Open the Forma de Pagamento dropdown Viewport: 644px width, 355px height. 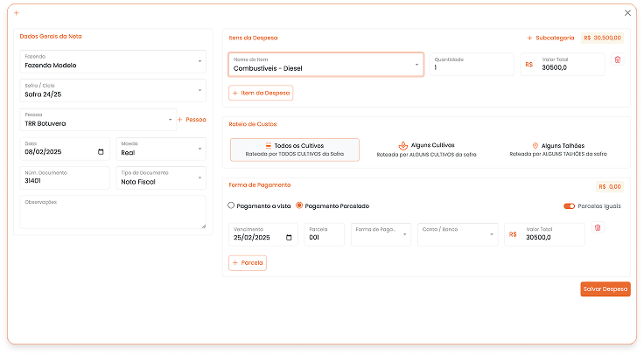point(381,234)
